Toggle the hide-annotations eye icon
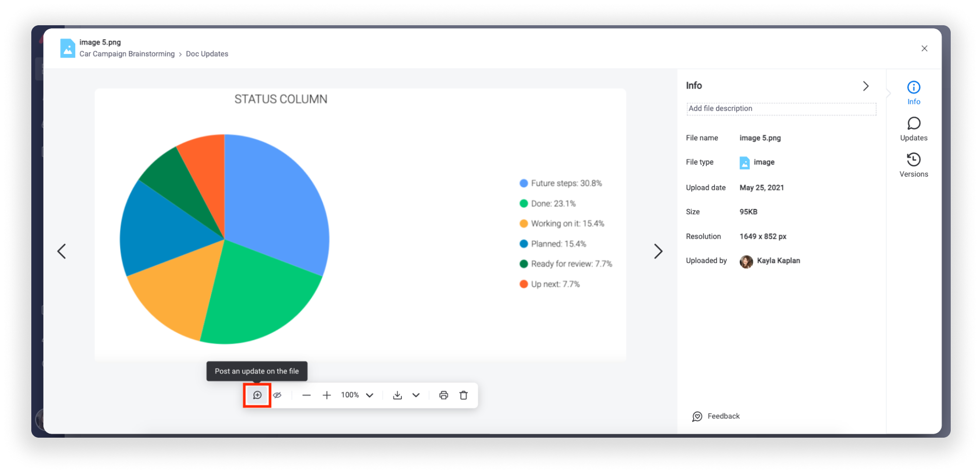Viewport: 980px width, 473px height. click(277, 395)
